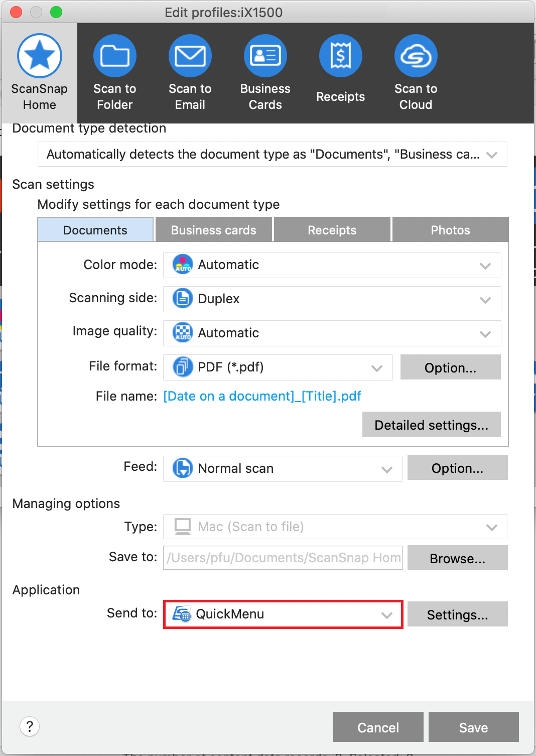Expand the Scanning side dropdown
Image resolution: width=536 pixels, height=756 pixels.
(332, 299)
